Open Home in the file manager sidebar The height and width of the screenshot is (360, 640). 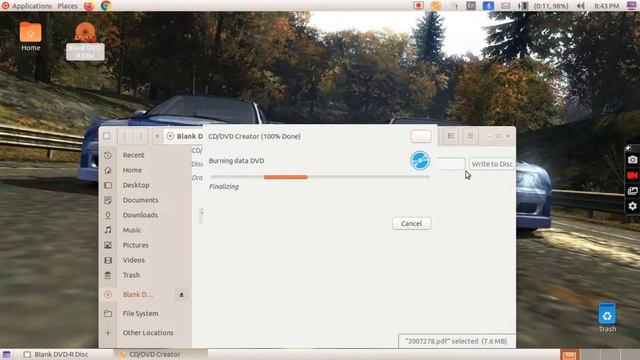point(132,170)
